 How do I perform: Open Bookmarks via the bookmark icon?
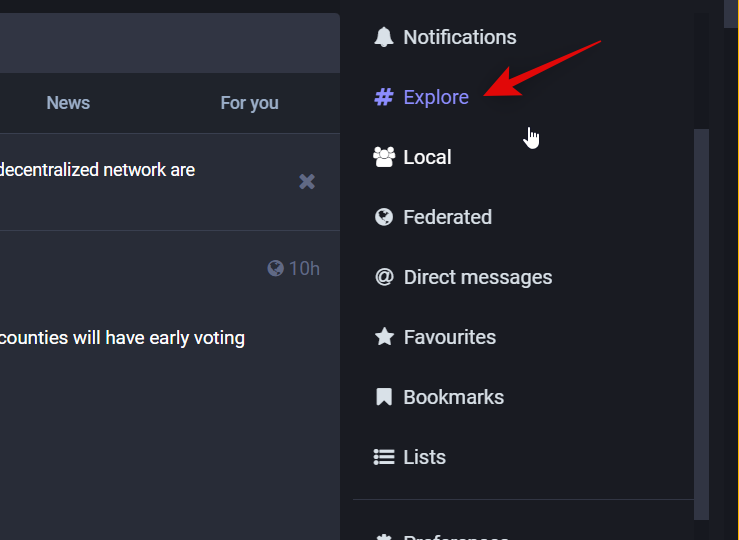[x=384, y=397]
